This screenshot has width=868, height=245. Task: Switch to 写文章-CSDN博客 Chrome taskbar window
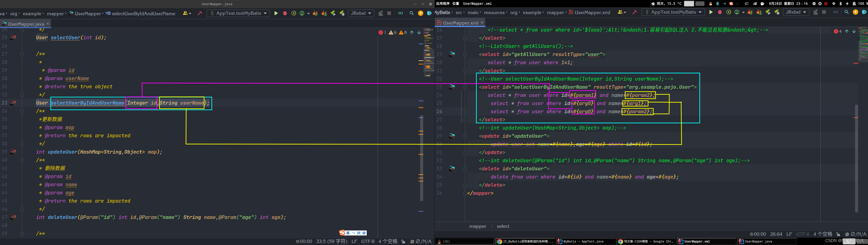646,241
